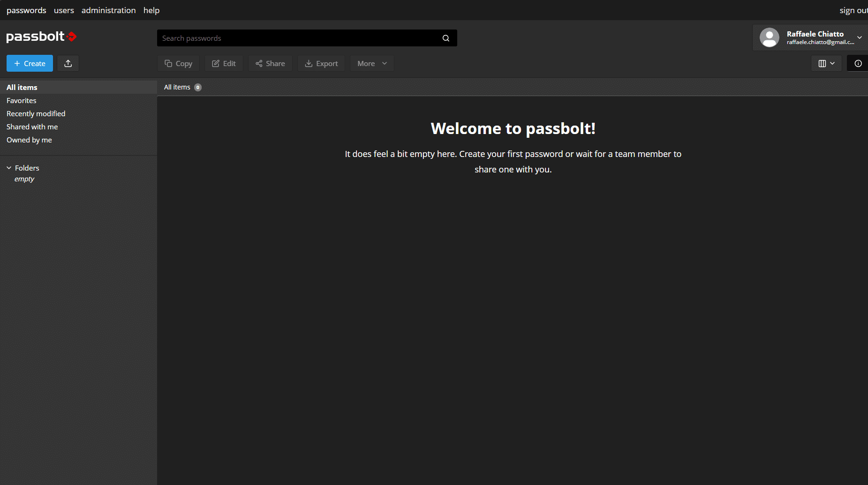
Task: Click the Welcome to passbolt! heading
Action: click(513, 128)
